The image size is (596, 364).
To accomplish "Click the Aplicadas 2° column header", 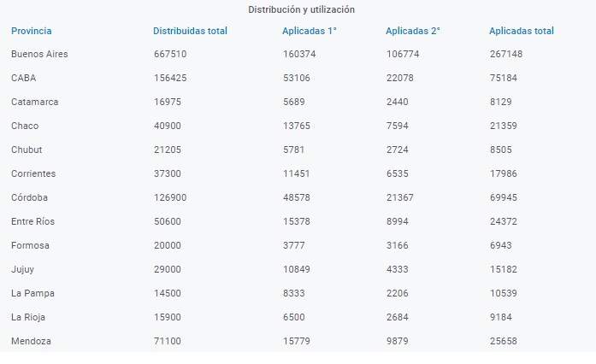I will pyautogui.click(x=413, y=31).
